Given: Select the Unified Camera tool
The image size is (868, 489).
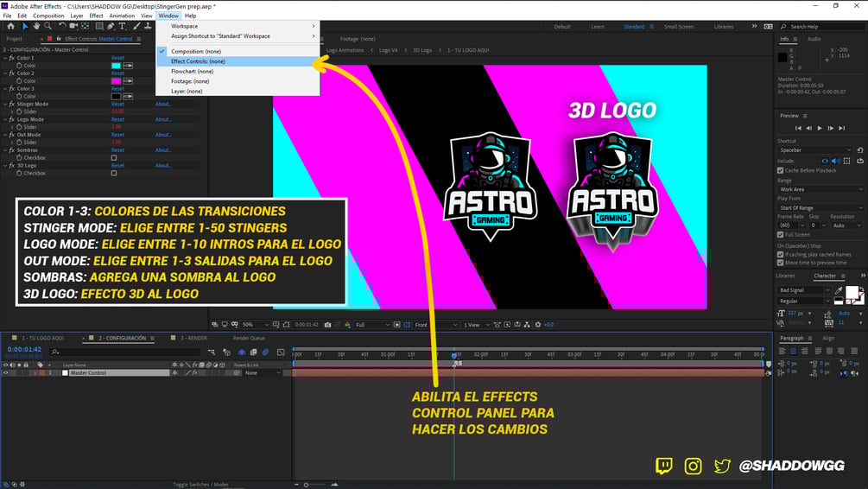Looking at the screenshot, I should pyautogui.click(x=73, y=26).
